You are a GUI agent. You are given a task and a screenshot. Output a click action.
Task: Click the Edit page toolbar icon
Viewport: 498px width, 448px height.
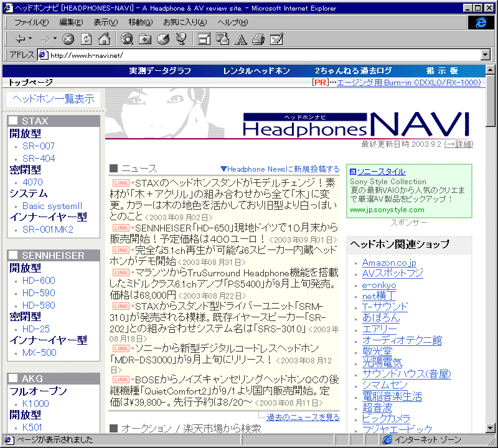tap(276, 39)
